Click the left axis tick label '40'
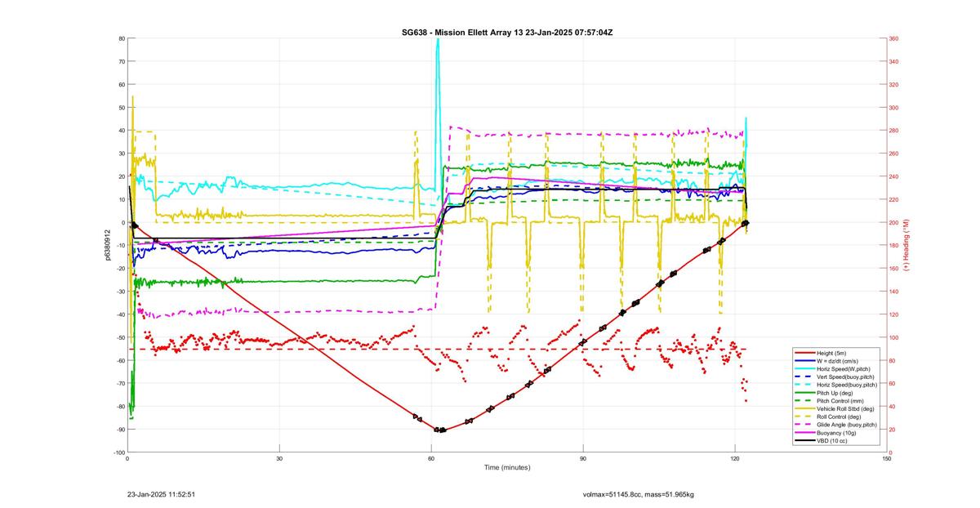 [121, 131]
